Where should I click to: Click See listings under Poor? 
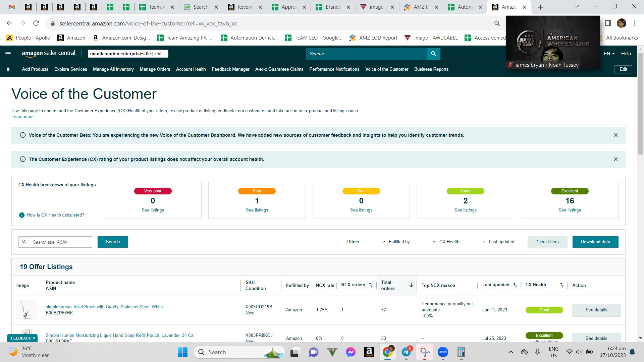(257, 210)
